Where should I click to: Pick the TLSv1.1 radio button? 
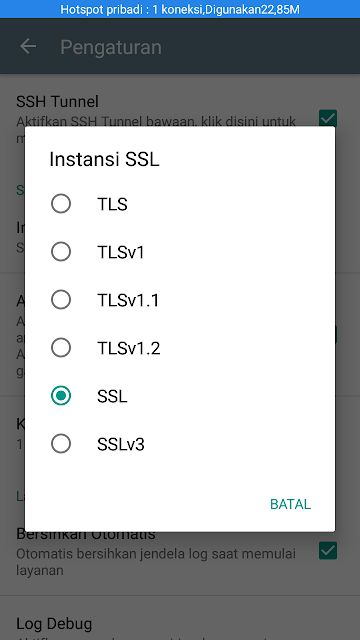(61, 300)
